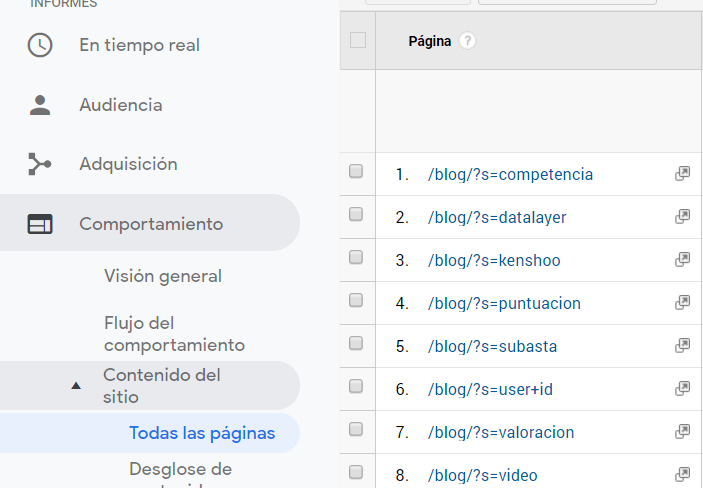Click the person icon for Audiencia

click(40, 105)
